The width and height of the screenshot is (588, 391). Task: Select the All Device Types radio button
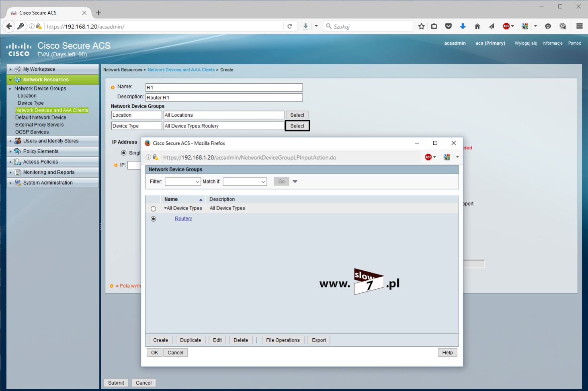(153, 209)
